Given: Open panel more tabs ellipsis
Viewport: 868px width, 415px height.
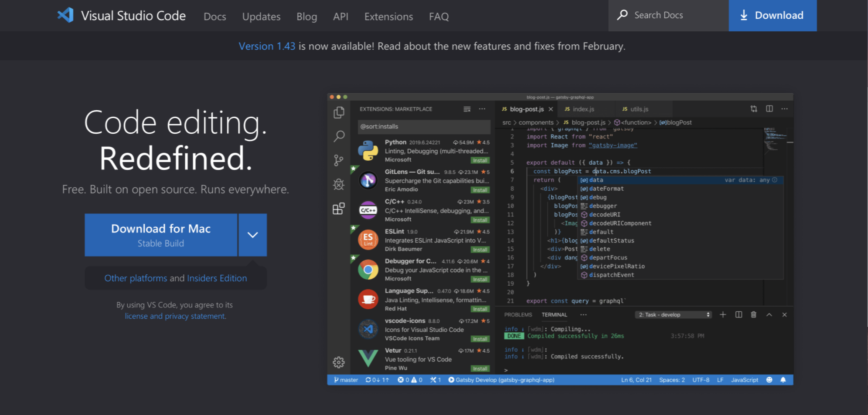Looking at the screenshot, I should (x=583, y=314).
